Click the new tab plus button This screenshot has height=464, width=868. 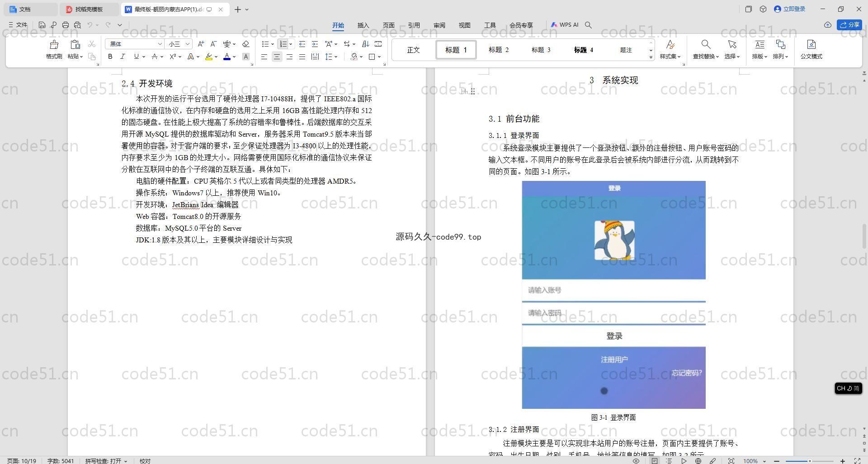pyautogui.click(x=238, y=9)
